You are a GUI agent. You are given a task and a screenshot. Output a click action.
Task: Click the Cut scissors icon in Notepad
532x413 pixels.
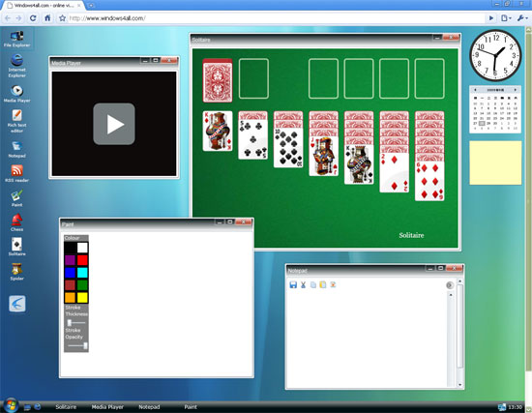[304, 284]
